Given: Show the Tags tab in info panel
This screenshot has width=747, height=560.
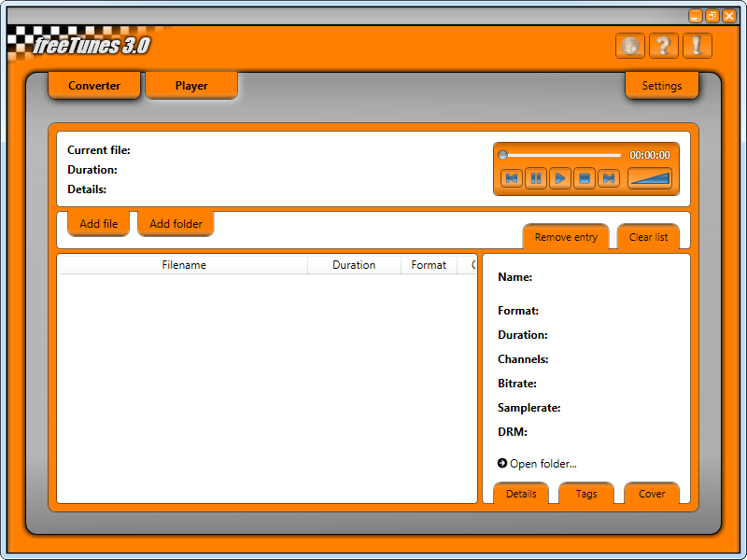Looking at the screenshot, I should pyautogui.click(x=586, y=494).
